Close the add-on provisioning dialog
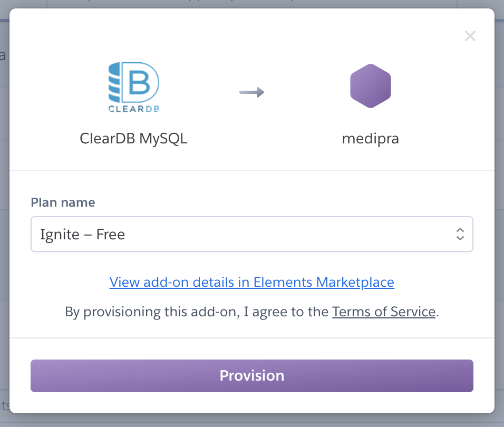Image resolution: width=504 pixels, height=427 pixels. (x=470, y=36)
